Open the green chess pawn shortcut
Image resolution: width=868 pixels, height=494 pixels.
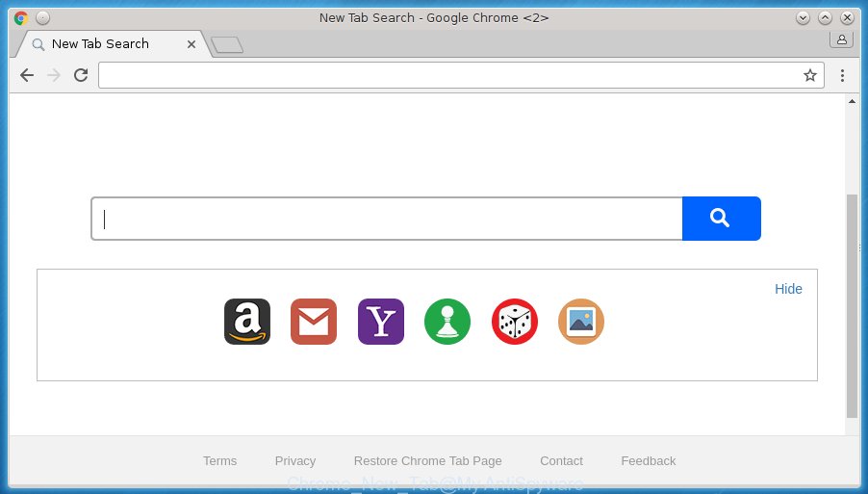pos(447,322)
